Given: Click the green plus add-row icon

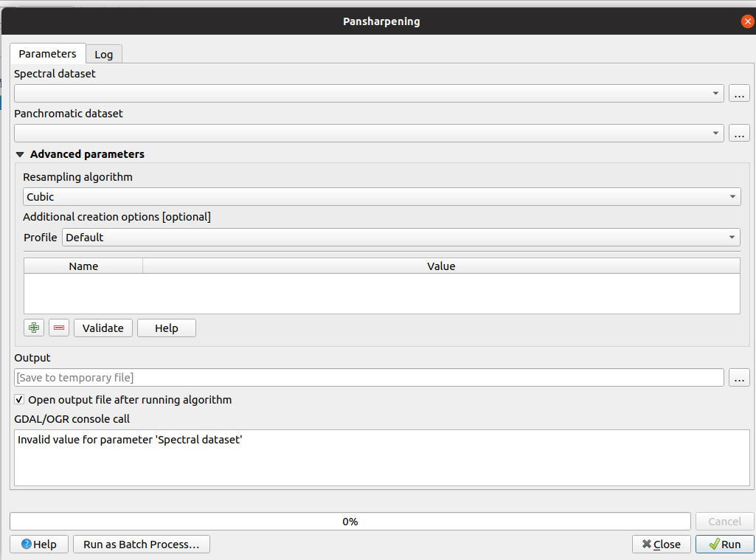Looking at the screenshot, I should pyautogui.click(x=34, y=328).
